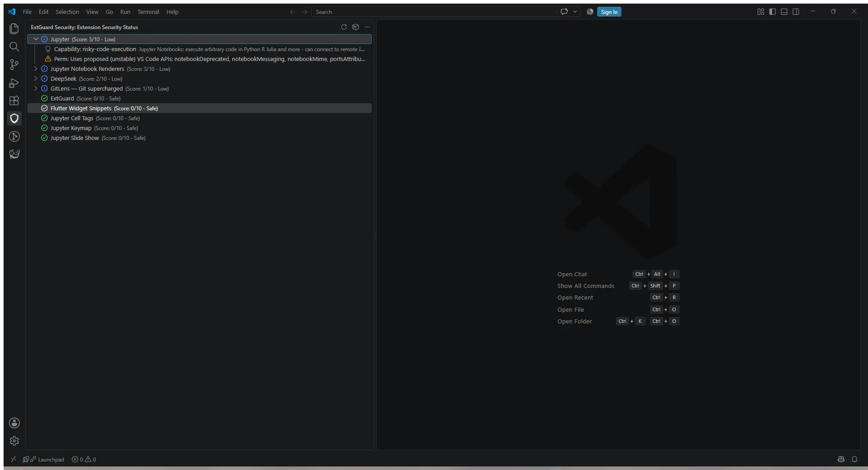868x470 pixels.
Task: Open Customize Layout icon
Action: (761, 12)
